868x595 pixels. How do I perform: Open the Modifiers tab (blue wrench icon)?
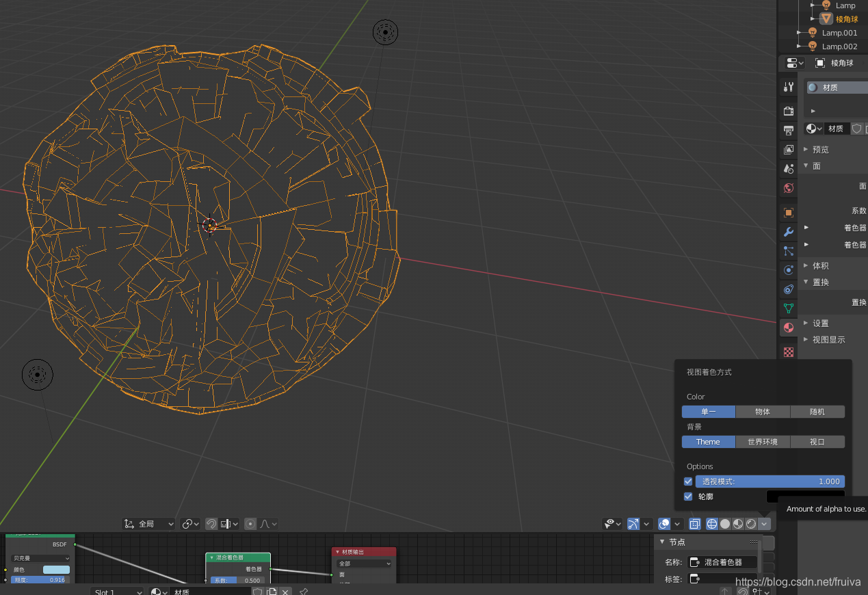click(x=789, y=232)
